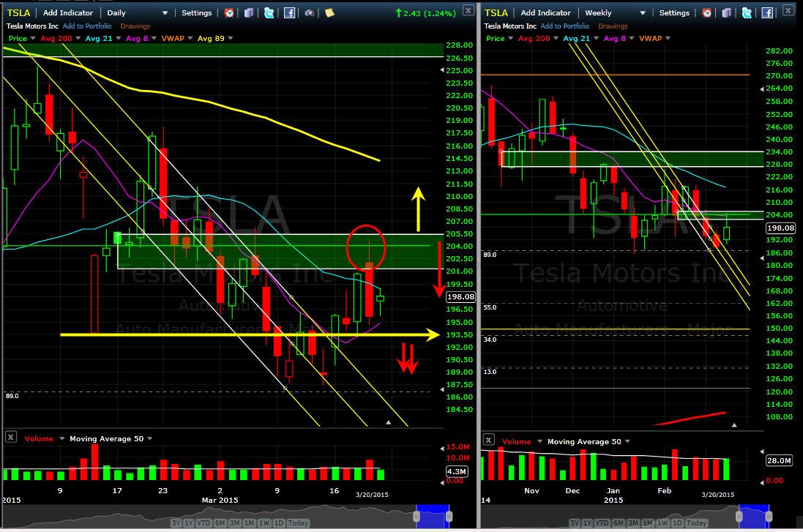Click the Twitter icon on the Weekly chart
This screenshot has height=532, width=803.
(x=747, y=12)
